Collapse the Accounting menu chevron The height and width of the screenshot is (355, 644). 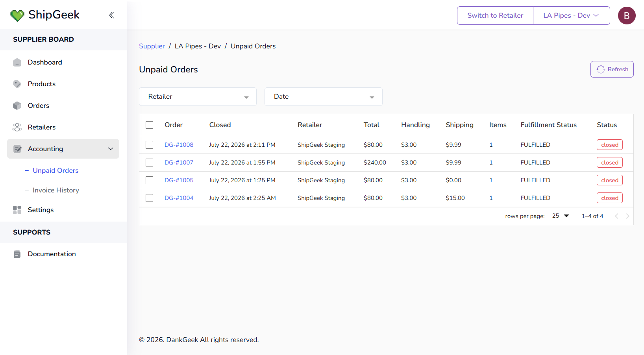click(x=111, y=149)
